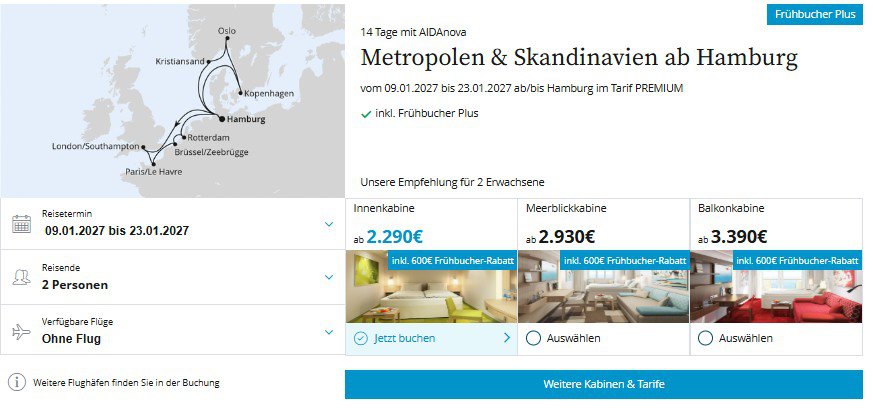The image size is (873, 410).
Task: Open the Meerblickkabine cabin photo
Action: coord(603,295)
